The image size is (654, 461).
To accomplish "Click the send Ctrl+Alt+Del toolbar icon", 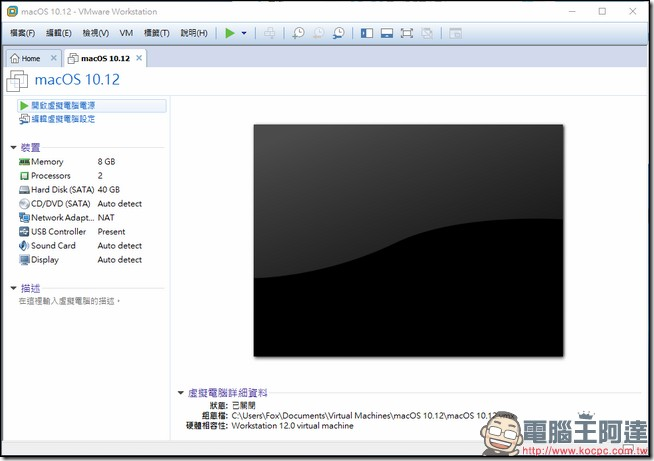I will pos(269,33).
